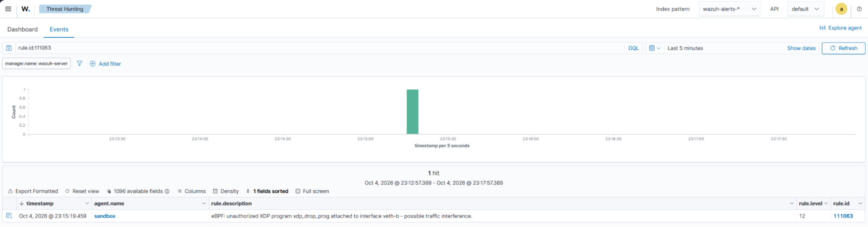Screen dimensions: 868x227
Task: Click the Explore agent link
Action: pyautogui.click(x=841, y=28)
